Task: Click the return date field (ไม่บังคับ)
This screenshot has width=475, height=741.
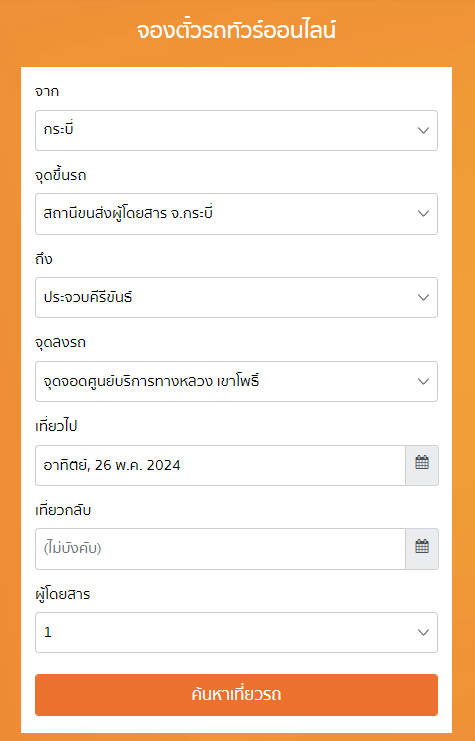Action: (220, 549)
